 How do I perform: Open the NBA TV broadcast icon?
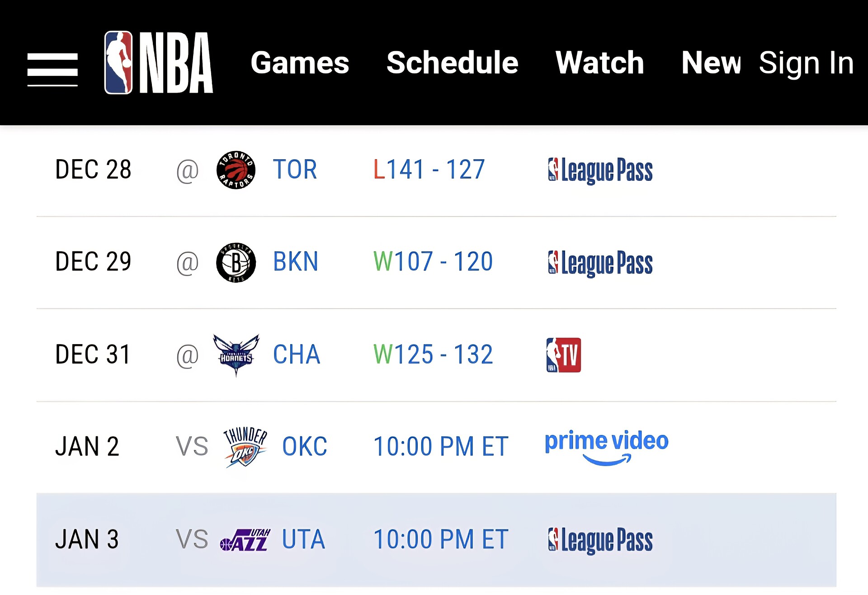pos(563,355)
